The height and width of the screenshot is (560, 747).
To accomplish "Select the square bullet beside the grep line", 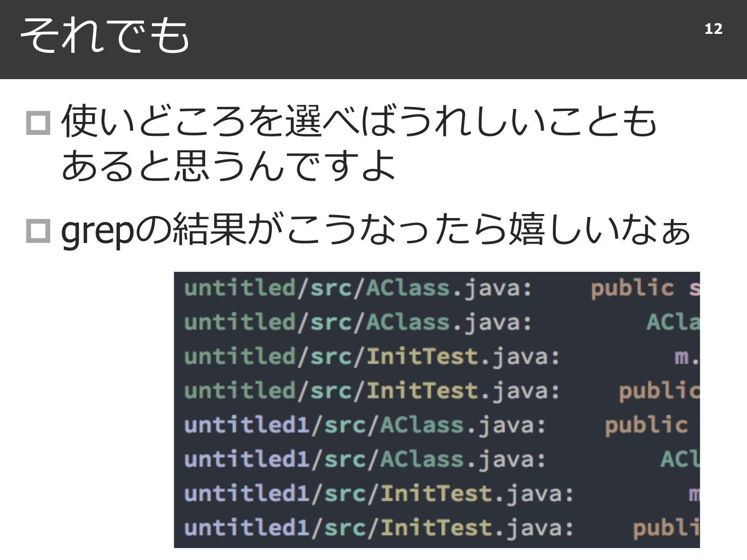I will pyautogui.click(x=38, y=231).
